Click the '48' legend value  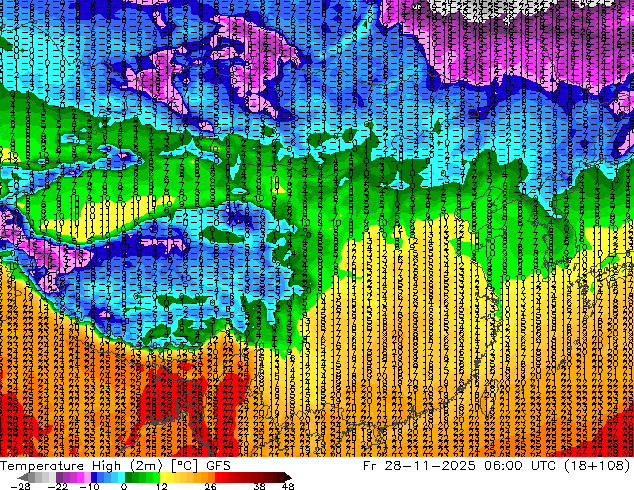tap(288, 486)
